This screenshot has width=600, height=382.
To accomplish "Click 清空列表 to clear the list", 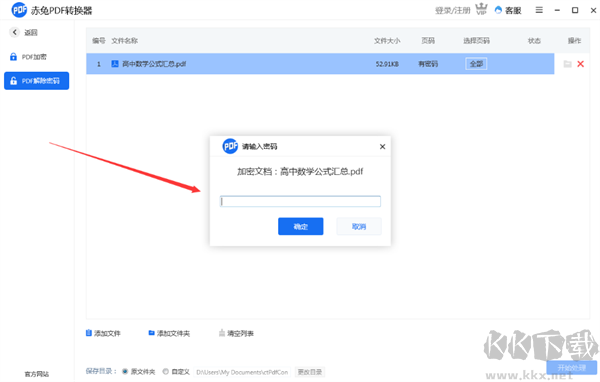I will [x=236, y=333].
